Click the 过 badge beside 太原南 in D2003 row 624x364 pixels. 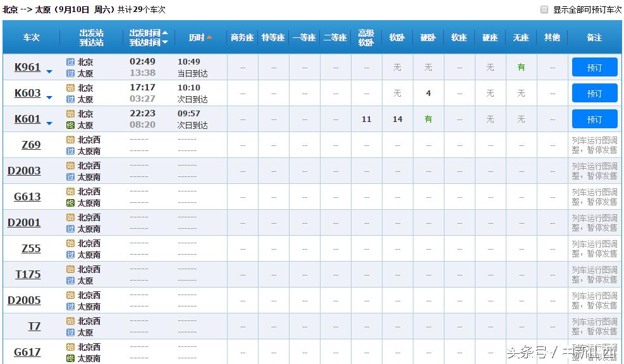[x=71, y=176]
